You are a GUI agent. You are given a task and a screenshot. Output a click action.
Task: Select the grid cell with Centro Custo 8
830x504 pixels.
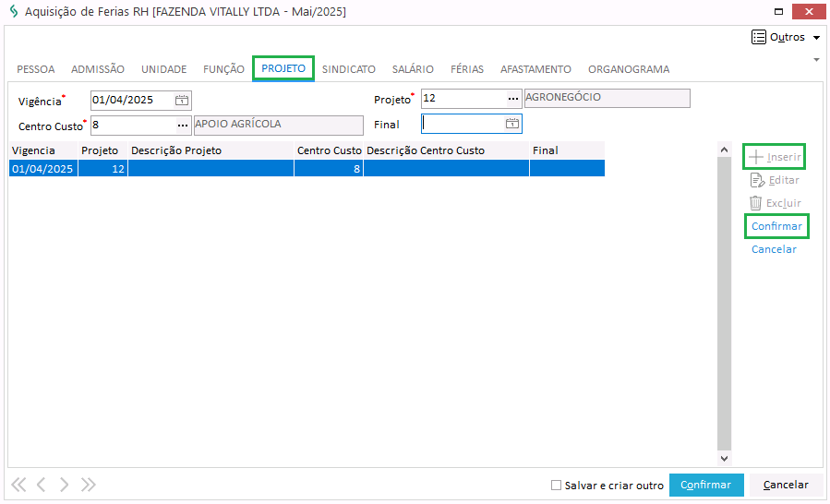pyautogui.click(x=329, y=169)
